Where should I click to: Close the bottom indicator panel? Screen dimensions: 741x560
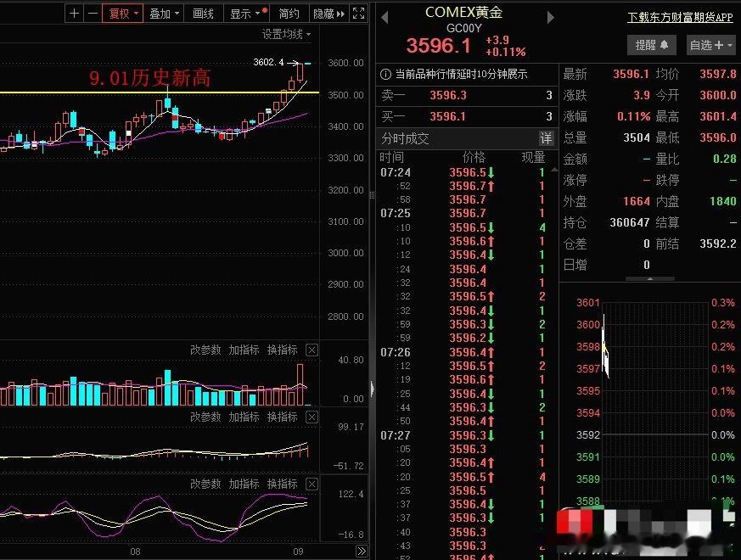(312, 484)
